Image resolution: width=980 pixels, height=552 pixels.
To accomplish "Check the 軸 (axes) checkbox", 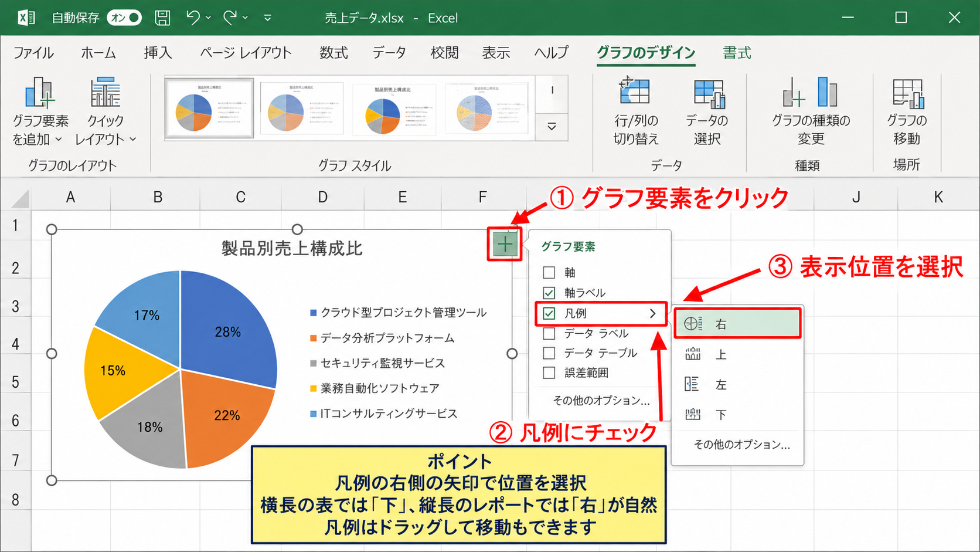I will (x=549, y=273).
